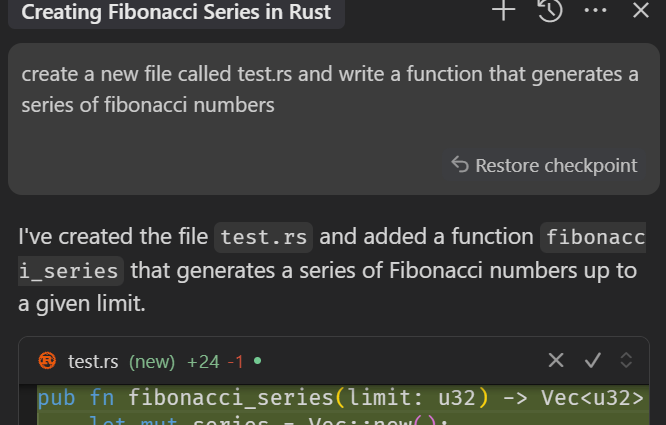The image size is (666, 425).
Task: Expand the test.rs code block chevrons
Action: click(x=627, y=360)
